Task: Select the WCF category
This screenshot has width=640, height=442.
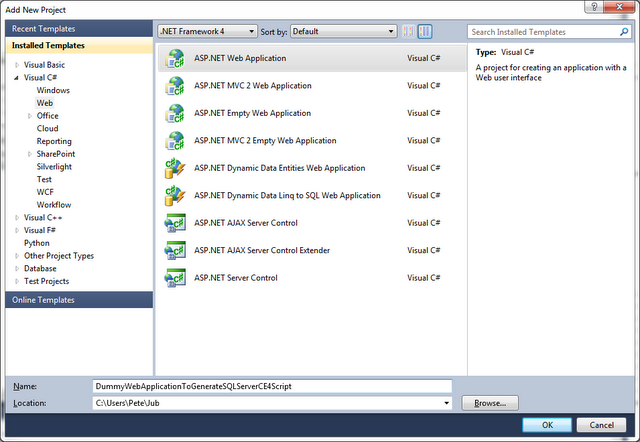Action: coord(45,192)
